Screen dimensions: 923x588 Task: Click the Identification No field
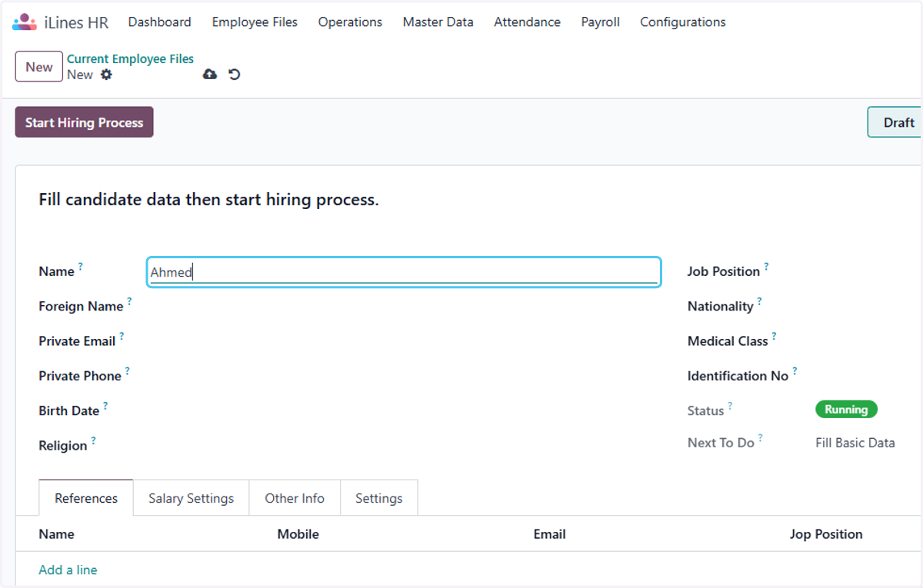[869, 376]
